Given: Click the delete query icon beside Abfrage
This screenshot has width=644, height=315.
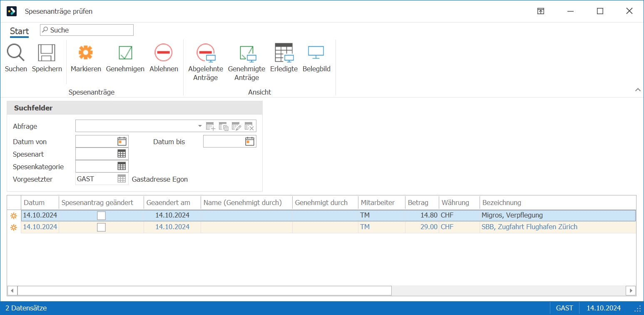Looking at the screenshot, I should (x=249, y=126).
